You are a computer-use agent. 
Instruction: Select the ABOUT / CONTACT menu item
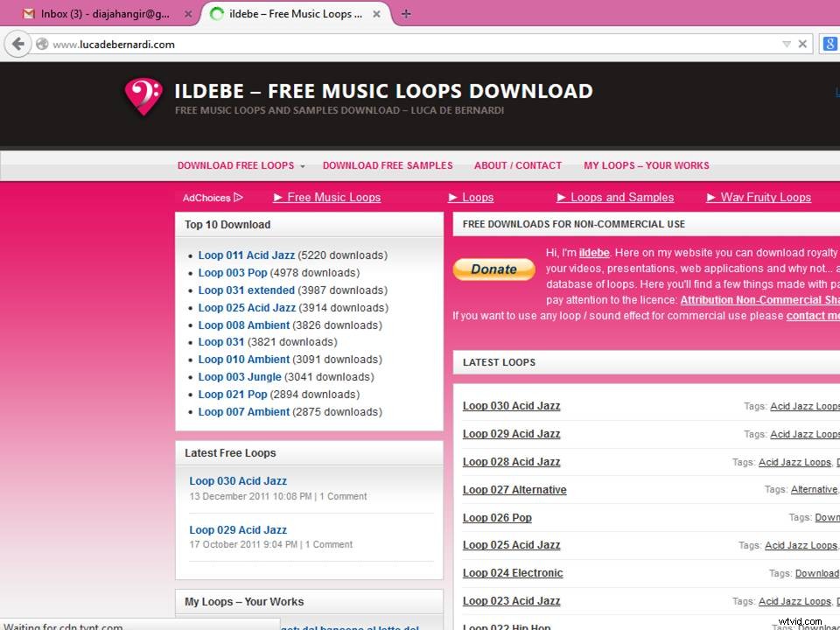pyautogui.click(x=517, y=165)
